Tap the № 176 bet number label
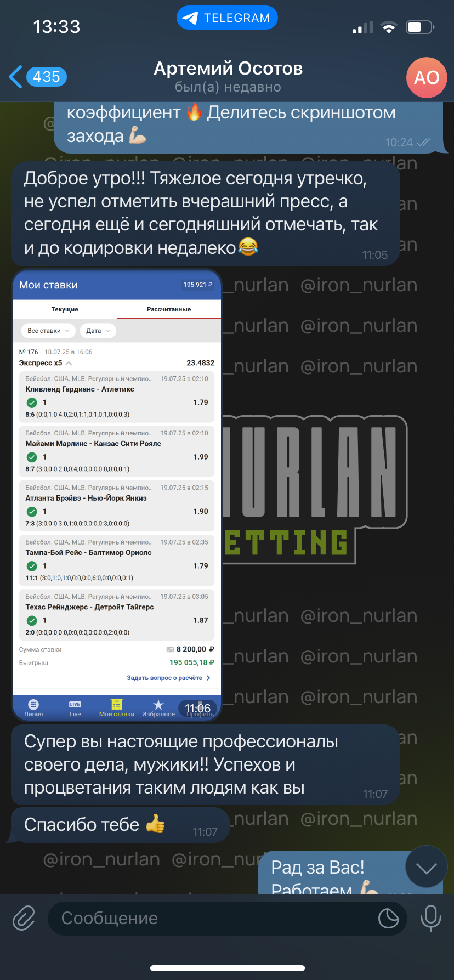Image resolution: width=454 pixels, height=980 pixels. coord(29,352)
